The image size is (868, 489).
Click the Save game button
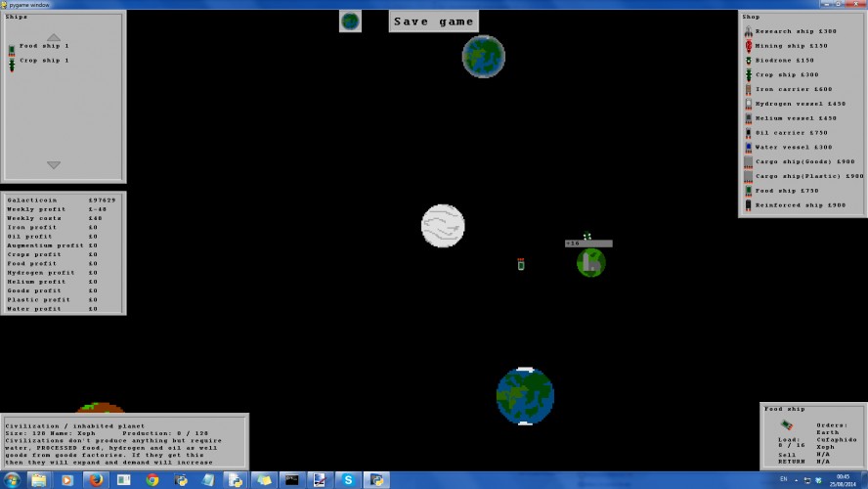pyautogui.click(x=433, y=22)
